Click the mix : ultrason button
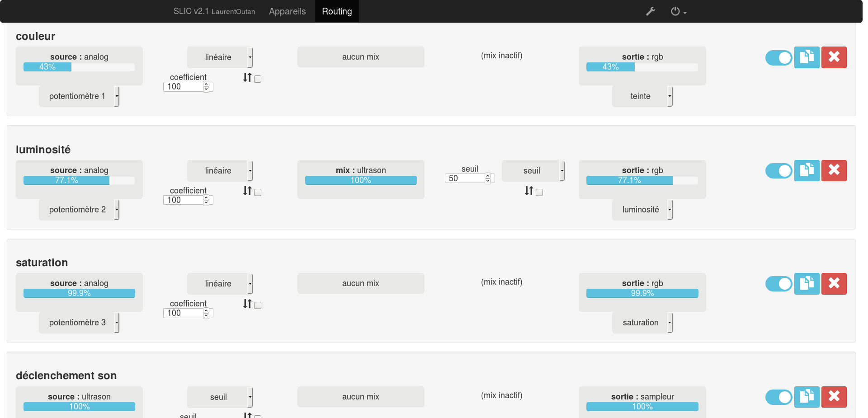Image resolution: width=868 pixels, height=418 pixels. coord(361,179)
